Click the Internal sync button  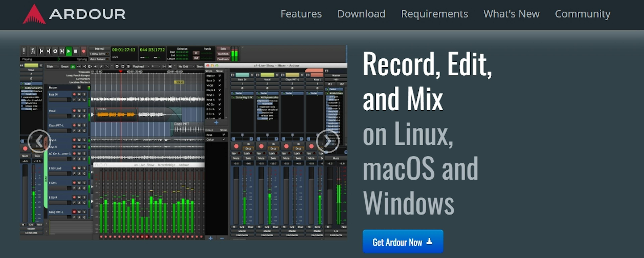click(x=99, y=49)
